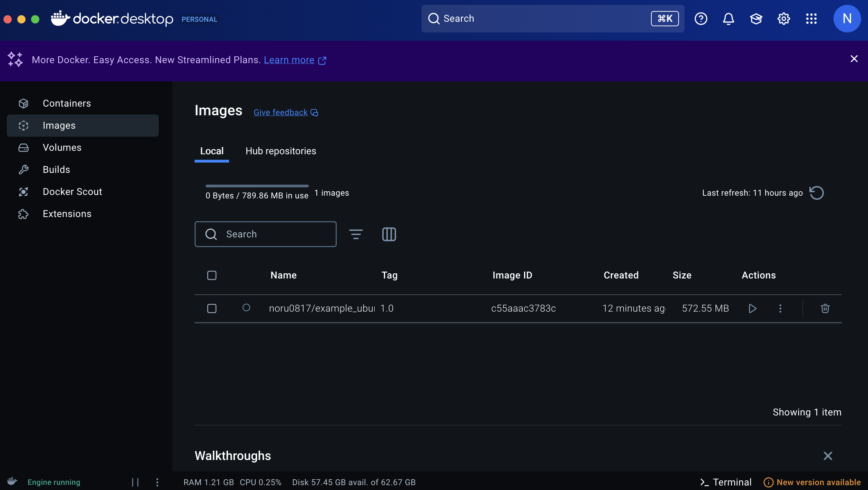
Task: Click the refresh images icon
Action: (x=816, y=193)
